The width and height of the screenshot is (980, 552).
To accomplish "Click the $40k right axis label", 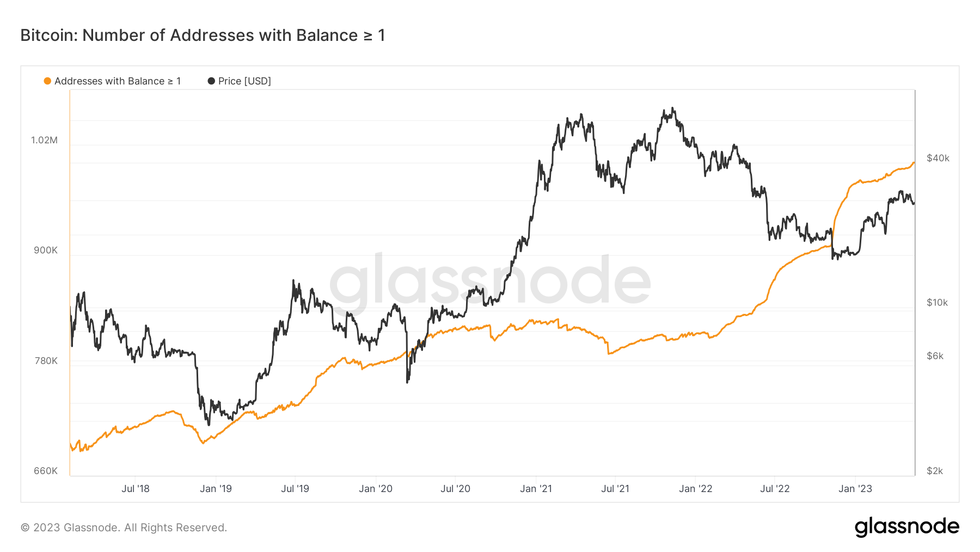I will [x=938, y=158].
